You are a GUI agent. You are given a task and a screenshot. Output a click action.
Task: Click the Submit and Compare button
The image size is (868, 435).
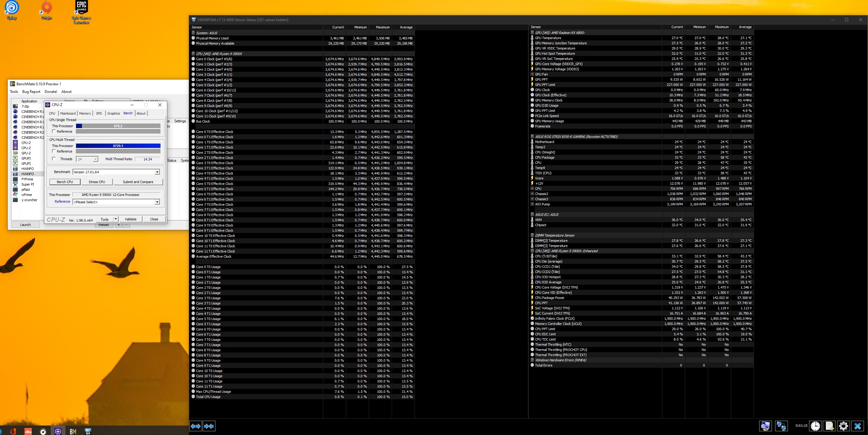click(138, 182)
